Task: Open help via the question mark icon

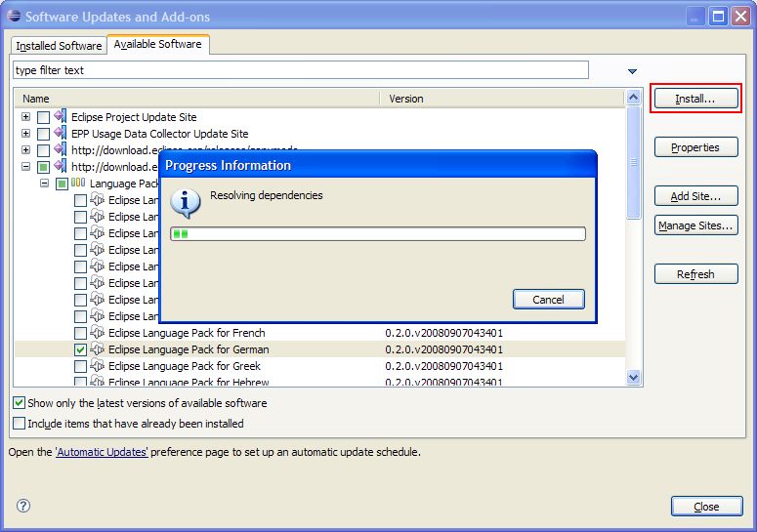Action: tap(23, 506)
